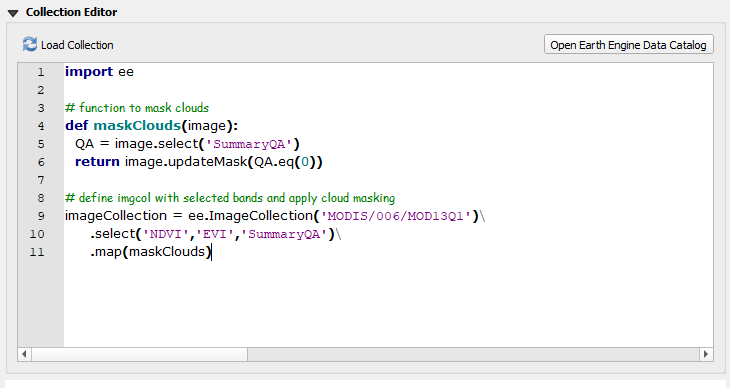Click the 'QA.eq' call on line 6
The width and height of the screenshot is (730, 388).
[274, 162]
